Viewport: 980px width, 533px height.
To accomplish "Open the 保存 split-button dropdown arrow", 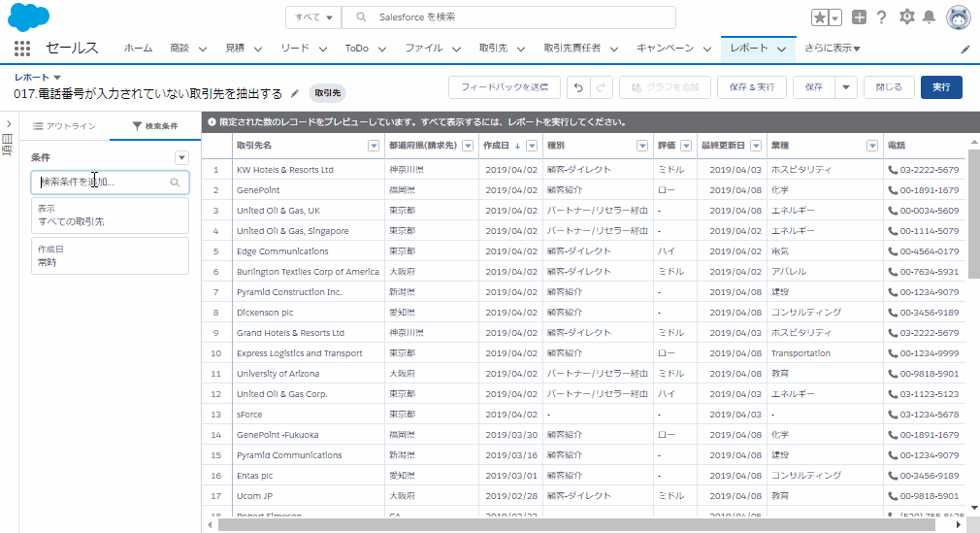I will pos(846,87).
